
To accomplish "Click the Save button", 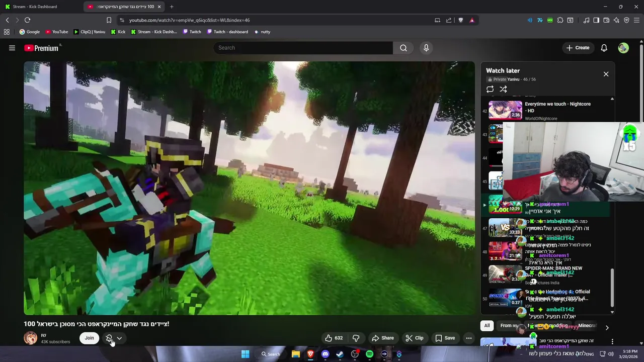I will (x=445, y=338).
